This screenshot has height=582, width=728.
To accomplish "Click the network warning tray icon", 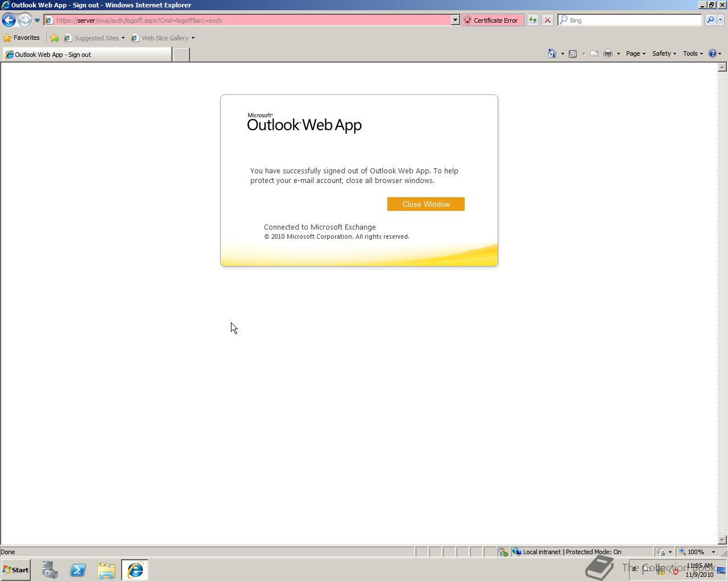I will [x=661, y=571].
